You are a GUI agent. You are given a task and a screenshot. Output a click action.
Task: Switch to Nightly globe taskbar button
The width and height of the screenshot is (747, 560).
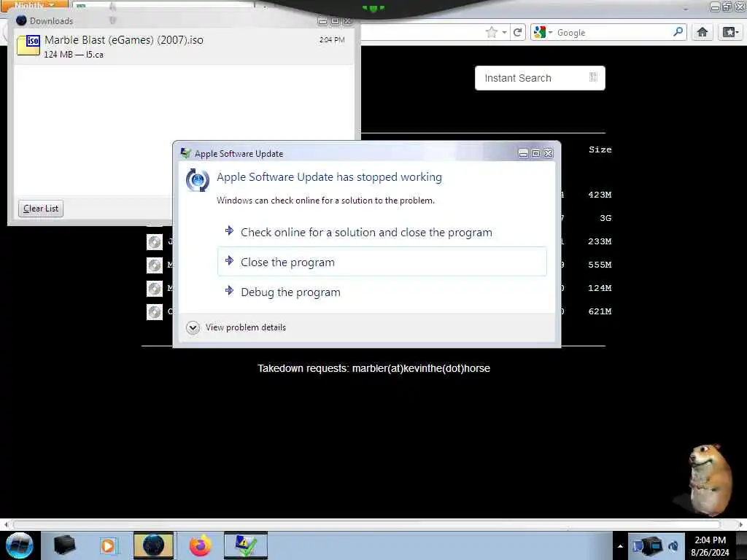coord(153,545)
